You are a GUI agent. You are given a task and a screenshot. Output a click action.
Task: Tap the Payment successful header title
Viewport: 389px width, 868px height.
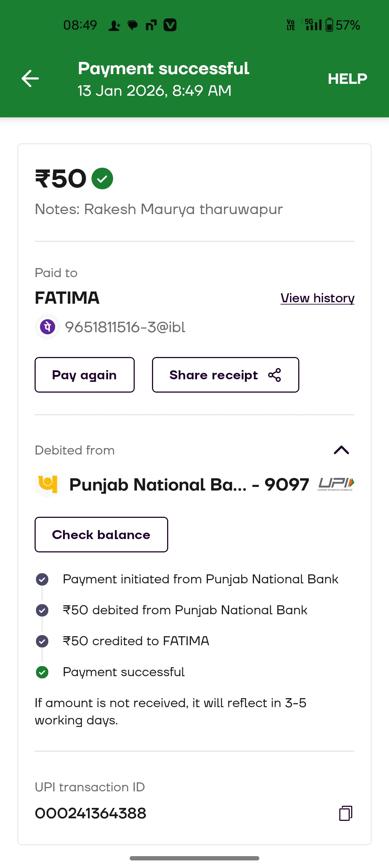[x=164, y=69]
